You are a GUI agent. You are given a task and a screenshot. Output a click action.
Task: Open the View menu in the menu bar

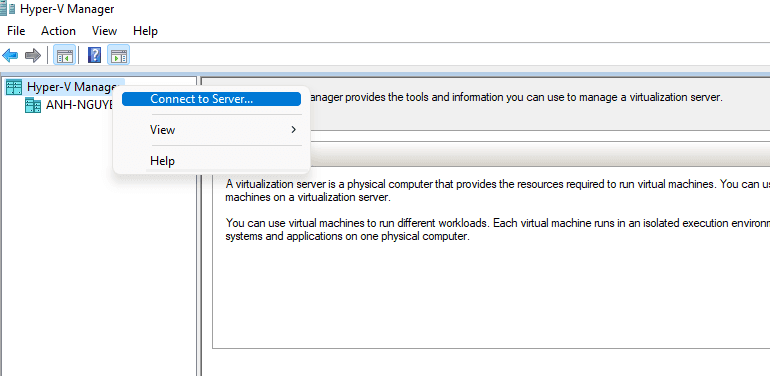(x=105, y=31)
